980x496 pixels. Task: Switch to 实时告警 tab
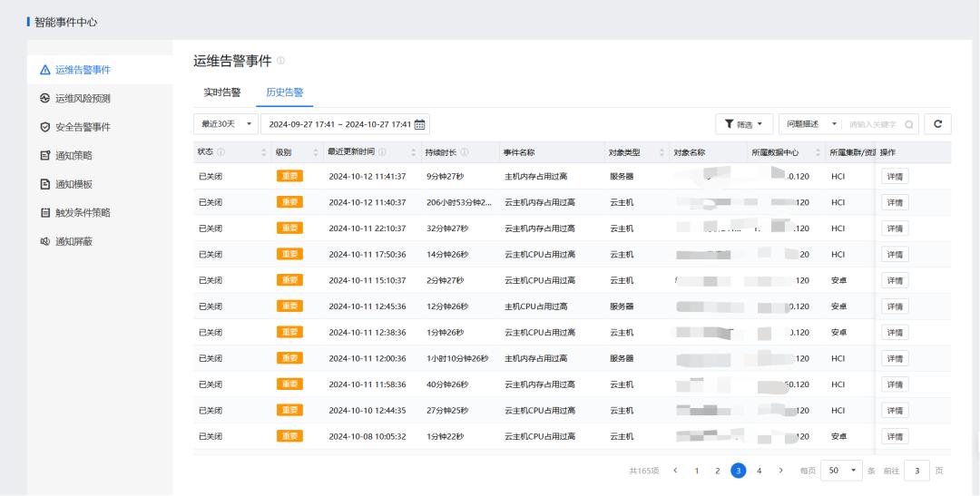pyautogui.click(x=222, y=92)
